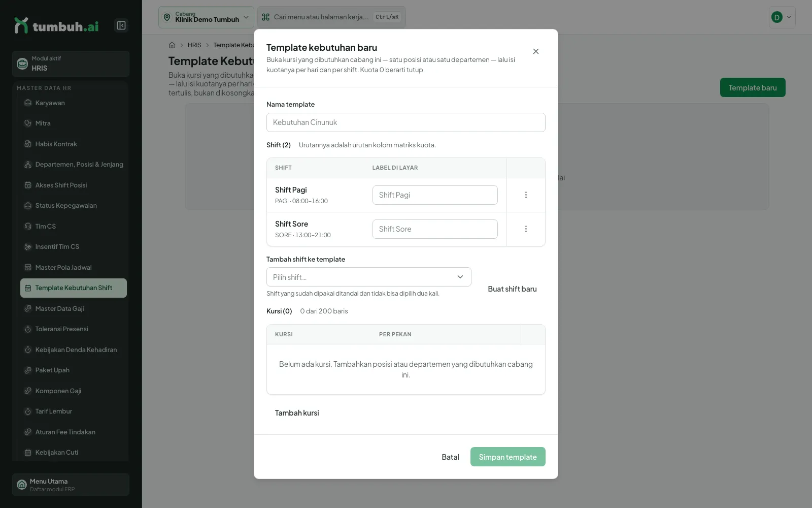Click the Karyawan sidebar icon

coord(28,103)
